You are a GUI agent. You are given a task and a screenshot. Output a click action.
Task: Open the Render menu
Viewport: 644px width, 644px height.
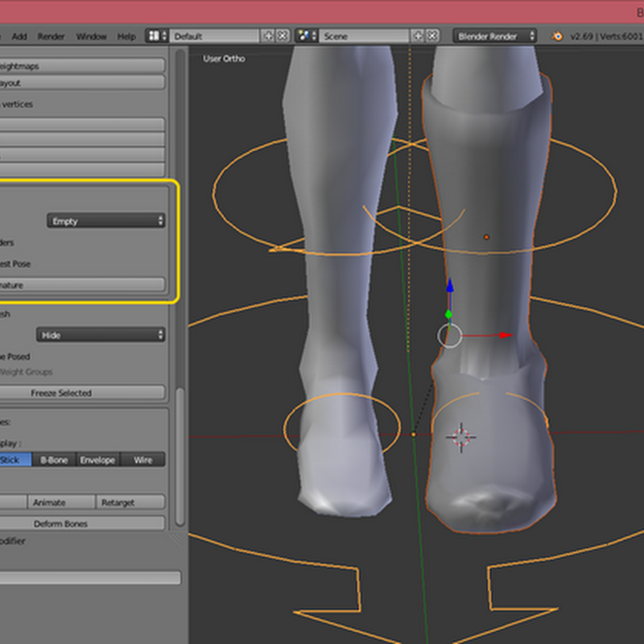(x=51, y=36)
